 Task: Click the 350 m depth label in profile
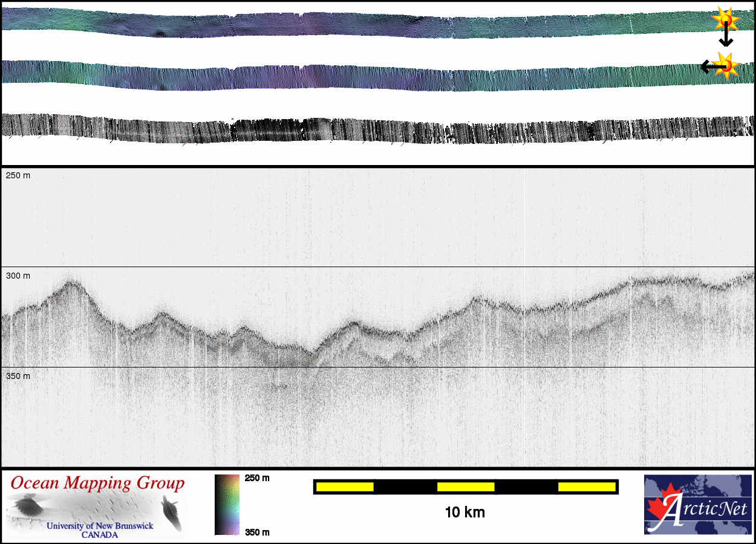(x=18, y=376)
